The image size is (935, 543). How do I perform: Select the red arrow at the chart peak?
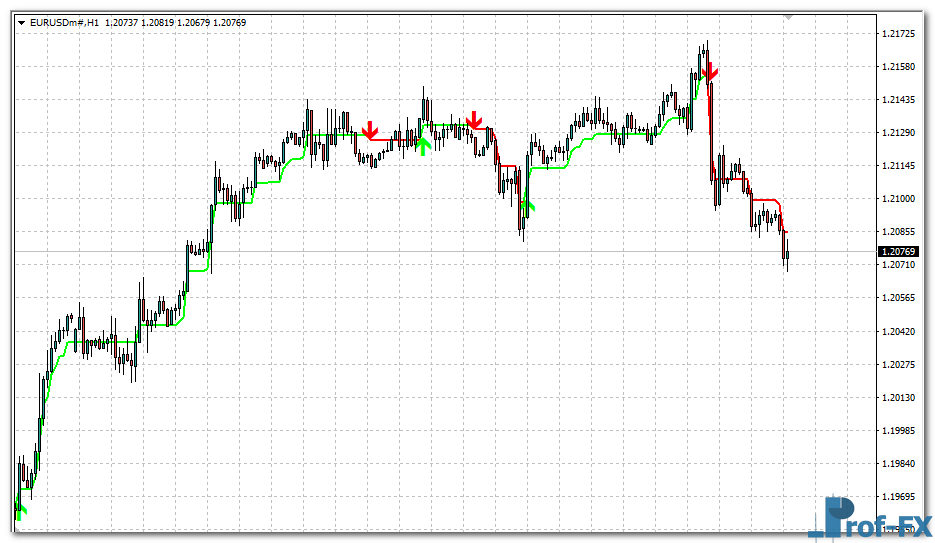pos(709,71)
